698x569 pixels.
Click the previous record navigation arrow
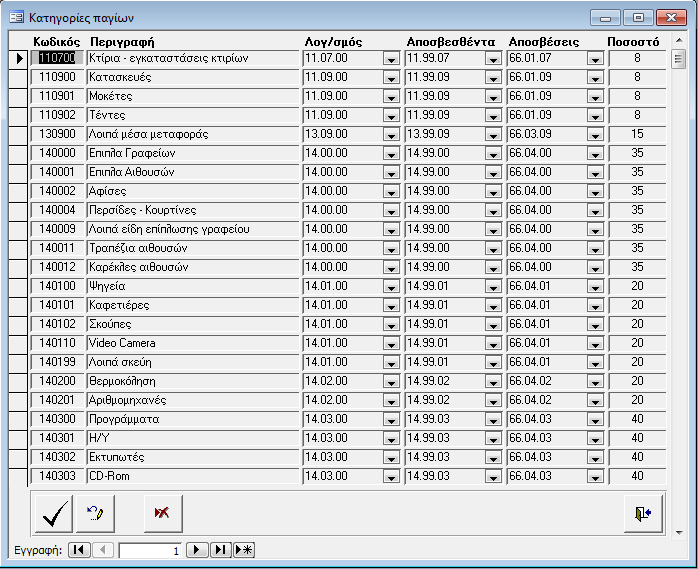tap(103, 550)
